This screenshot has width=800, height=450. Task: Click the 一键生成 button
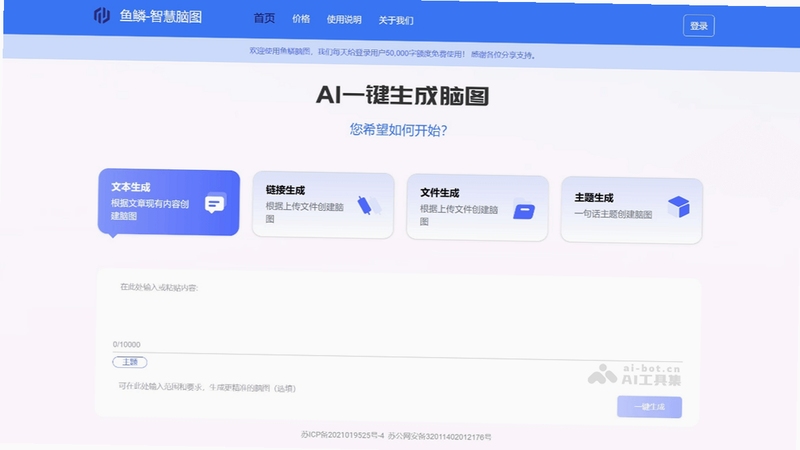pyautogui.click(x=649, y=407)
